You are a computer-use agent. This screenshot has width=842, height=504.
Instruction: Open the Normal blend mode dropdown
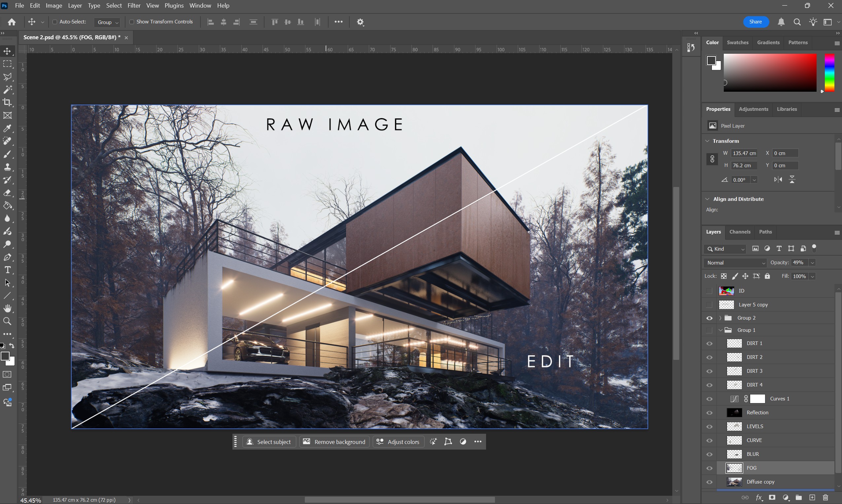(x=735, y=263)
